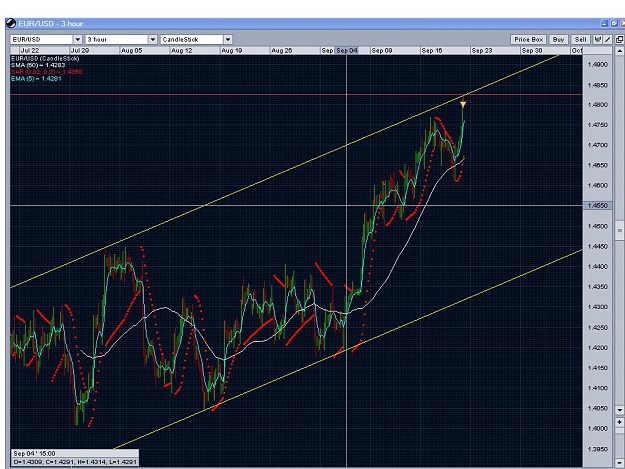The image size is (625, 469).
Task: Click the Aug 26 date header
Action: point(281,51)
